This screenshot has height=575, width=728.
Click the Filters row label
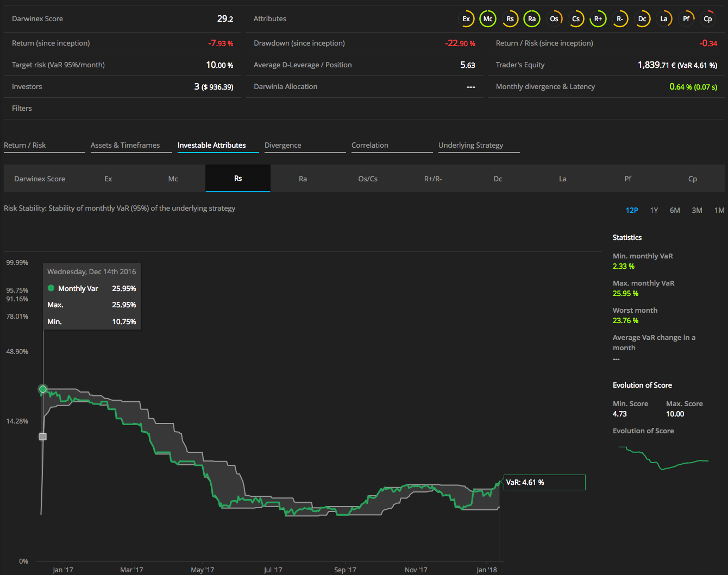point(22,108)
